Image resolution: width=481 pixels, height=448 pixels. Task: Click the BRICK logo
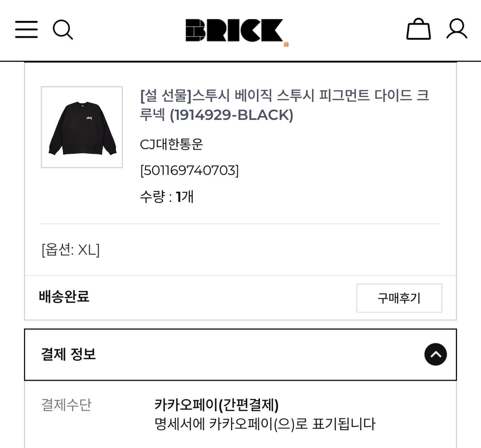pos(234,30)
